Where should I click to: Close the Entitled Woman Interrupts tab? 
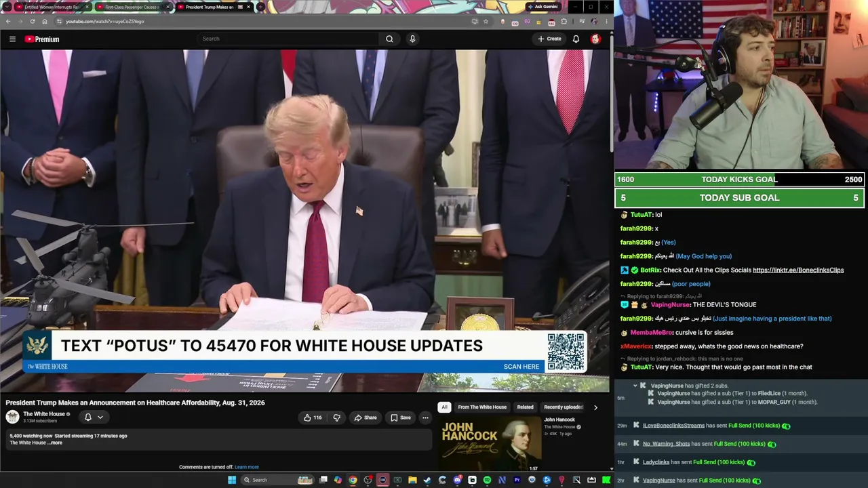tap(87, 7)
